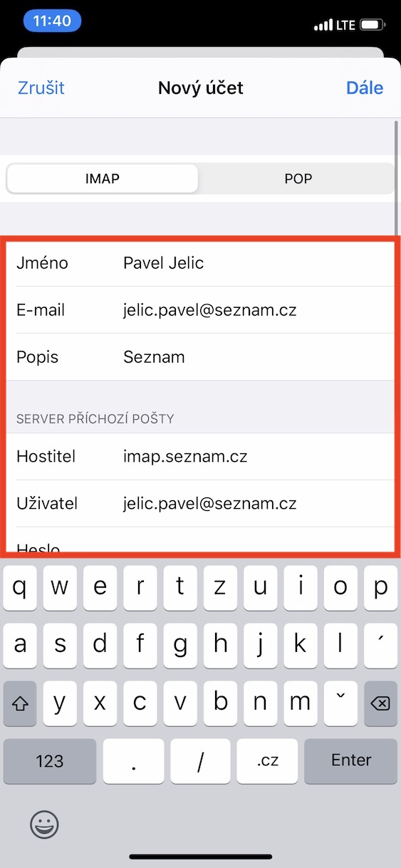Viewport: 401px width, 868px height.
Task: Tap the slash key
Action: pos(200,761)
